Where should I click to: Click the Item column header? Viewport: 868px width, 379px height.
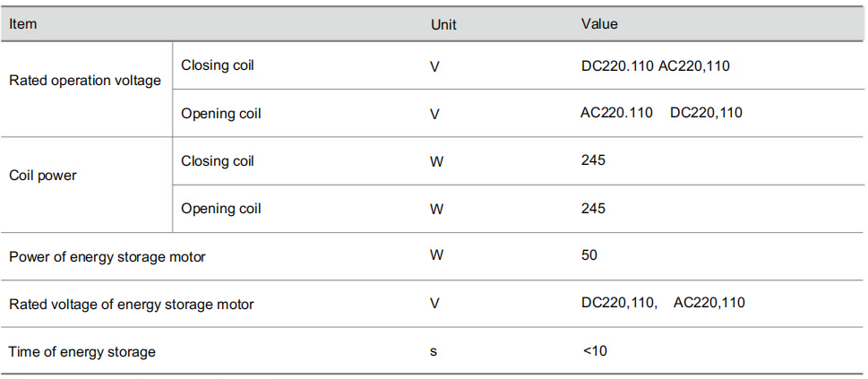coord(23,24)
